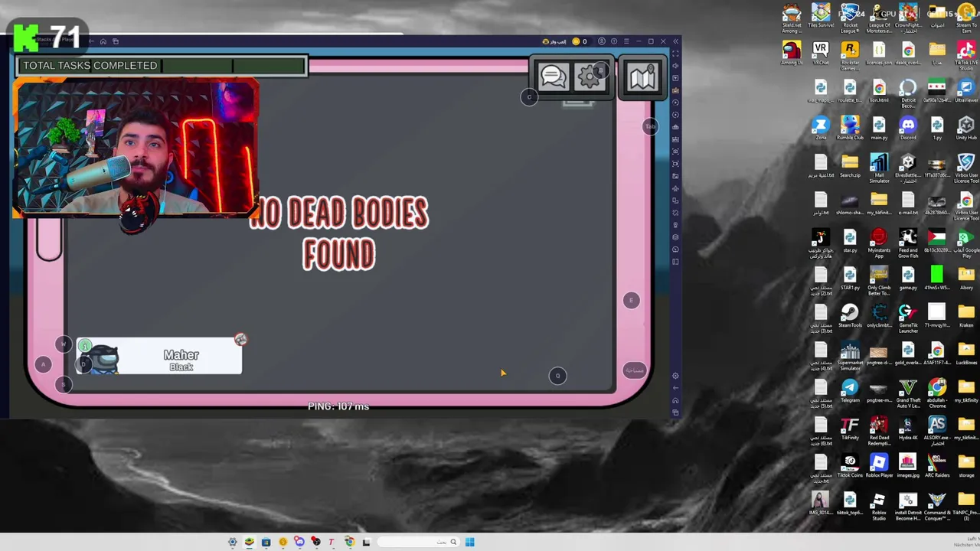The image size is (980, 551).
Task: Open SteamTools desktop shortcut
Action: [x=850, y=316]
